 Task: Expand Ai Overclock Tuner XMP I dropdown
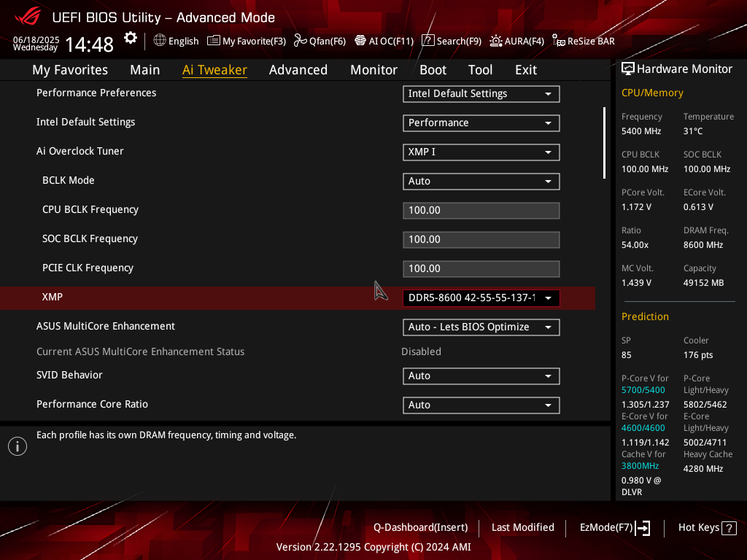481,152
